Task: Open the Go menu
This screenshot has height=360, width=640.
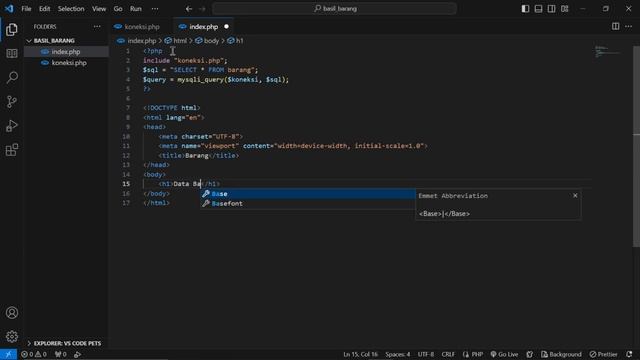Action: point(118,9)
